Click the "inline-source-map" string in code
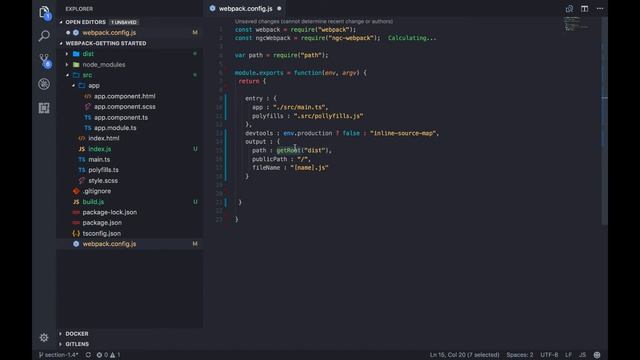 pyautogui.click(x=403, y=133)
